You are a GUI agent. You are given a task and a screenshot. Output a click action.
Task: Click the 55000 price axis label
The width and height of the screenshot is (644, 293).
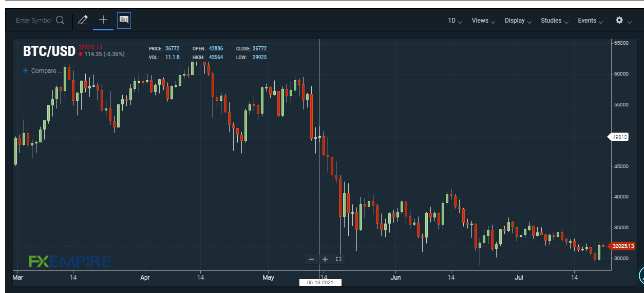pos(621,105)
